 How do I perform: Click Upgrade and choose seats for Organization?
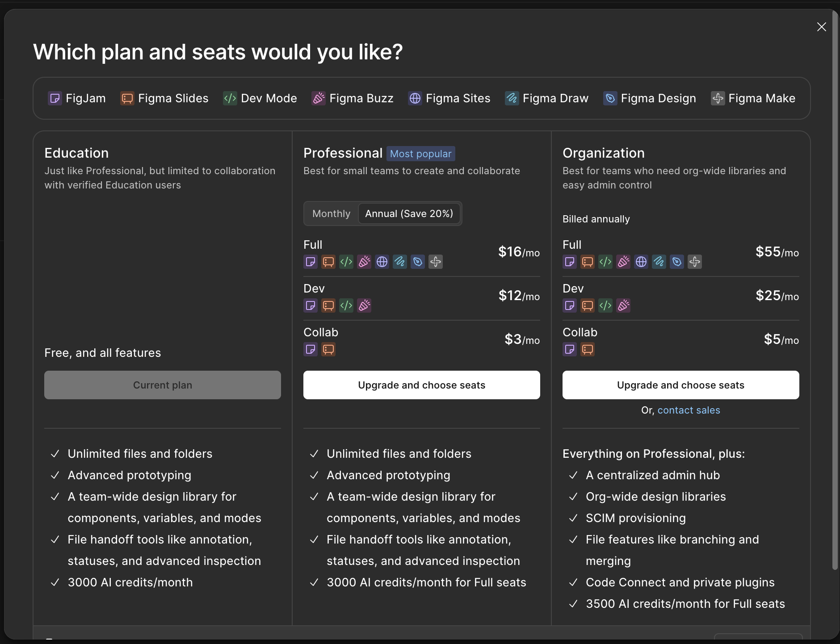[680, 385]
